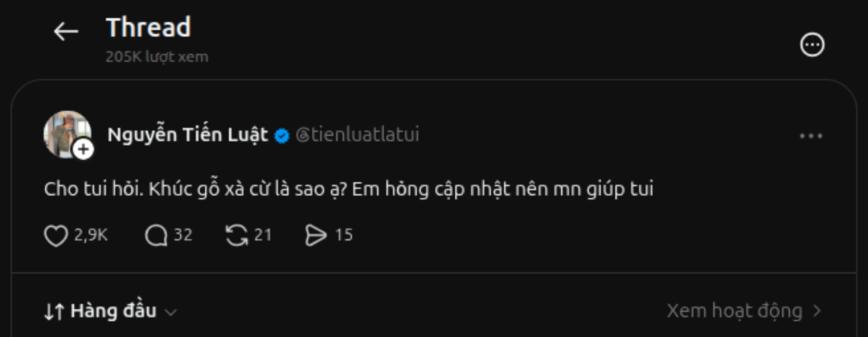
Task: Click the plus badge on the avatar
Action: coord(83,149)
